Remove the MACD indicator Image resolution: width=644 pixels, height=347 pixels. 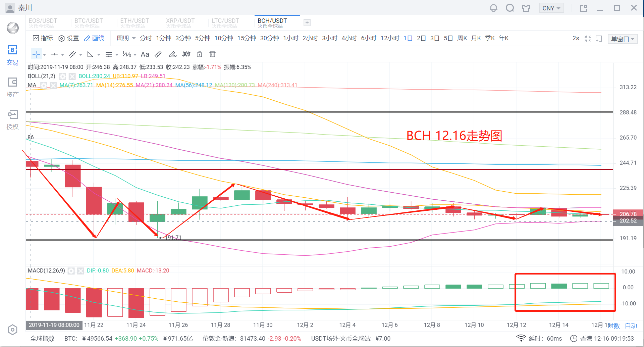(80, 270)
